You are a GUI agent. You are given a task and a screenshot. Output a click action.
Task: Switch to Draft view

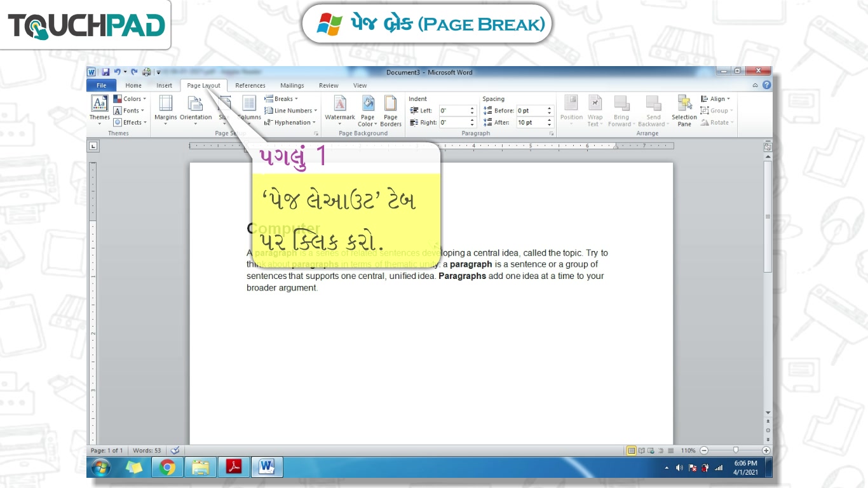670,451
